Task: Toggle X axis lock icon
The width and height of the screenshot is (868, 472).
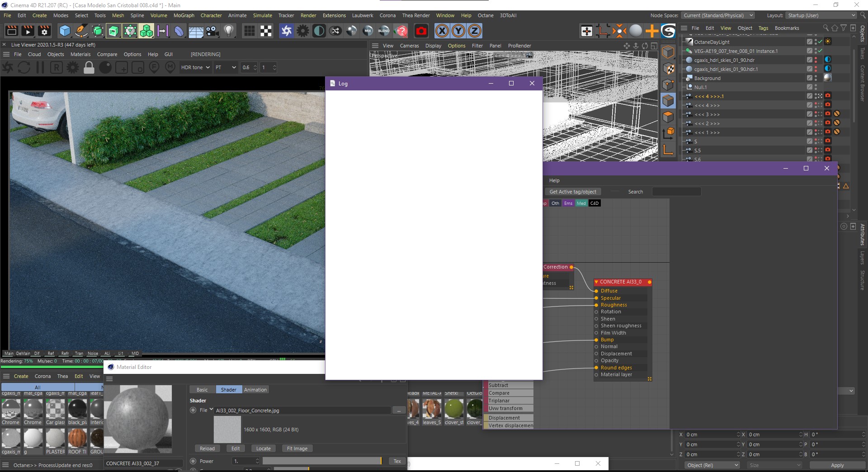Action: point(442,31)
